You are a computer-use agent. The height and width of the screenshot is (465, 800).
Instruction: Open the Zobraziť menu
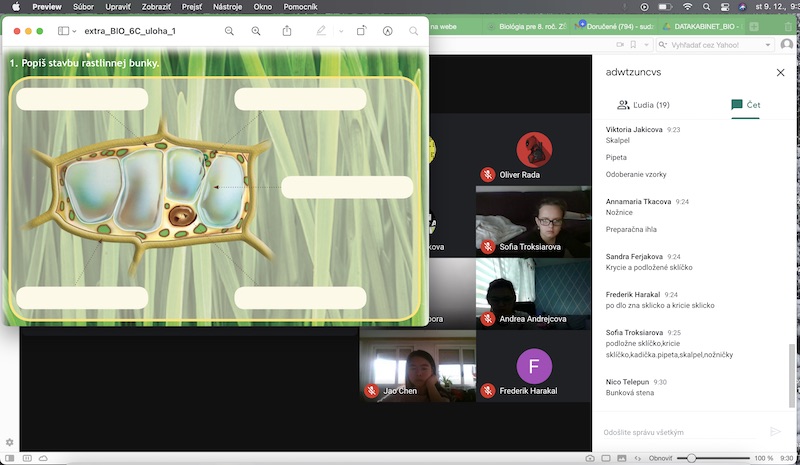156,7
